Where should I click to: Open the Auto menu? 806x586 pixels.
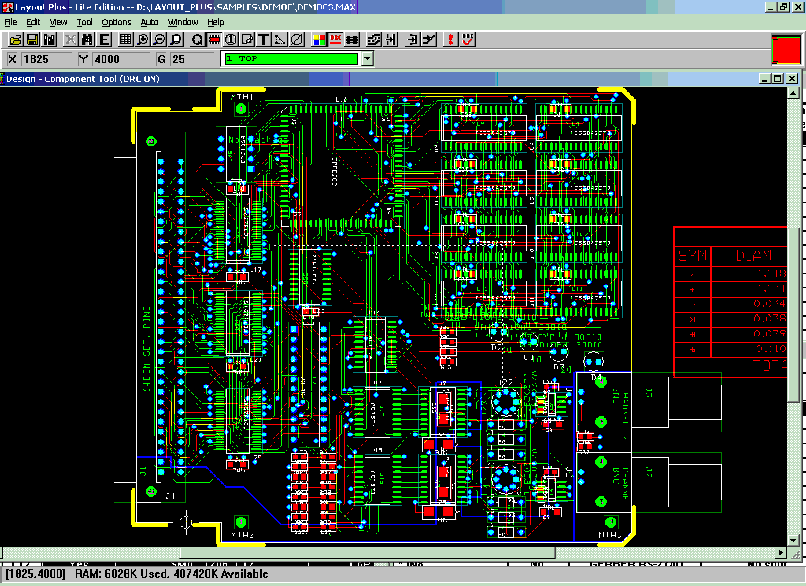149,21
